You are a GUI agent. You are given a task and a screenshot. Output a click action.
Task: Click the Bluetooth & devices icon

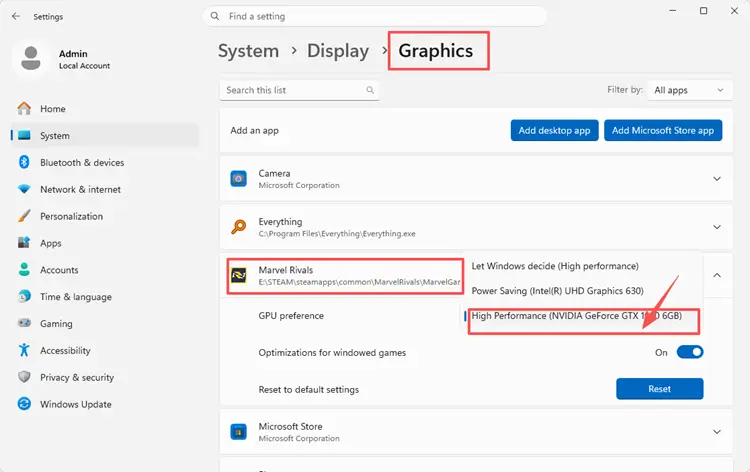point(24,162)
